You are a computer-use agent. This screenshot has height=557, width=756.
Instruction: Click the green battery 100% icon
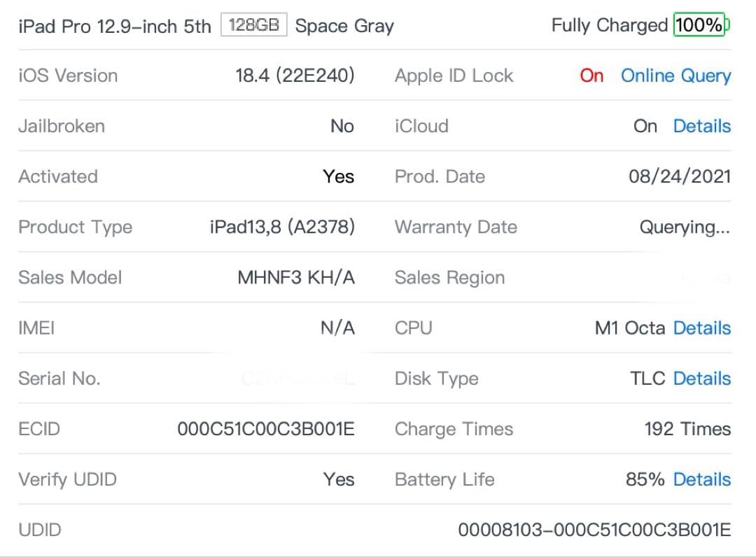[701, 26]
